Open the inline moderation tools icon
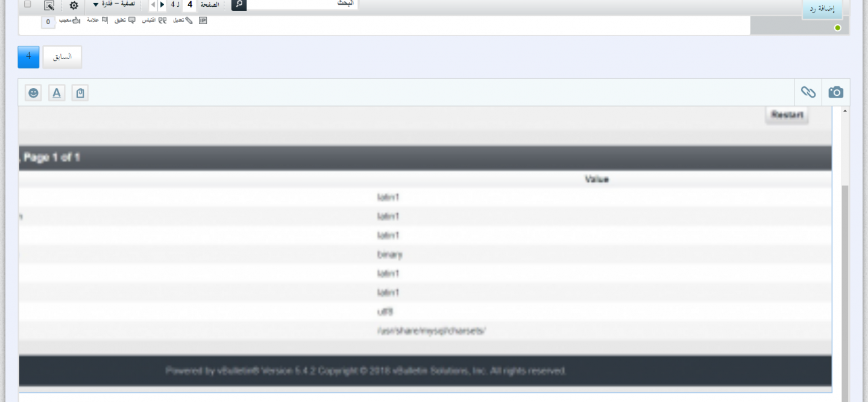The height and width of the screenshot is (402, 868). click(49, 5)
